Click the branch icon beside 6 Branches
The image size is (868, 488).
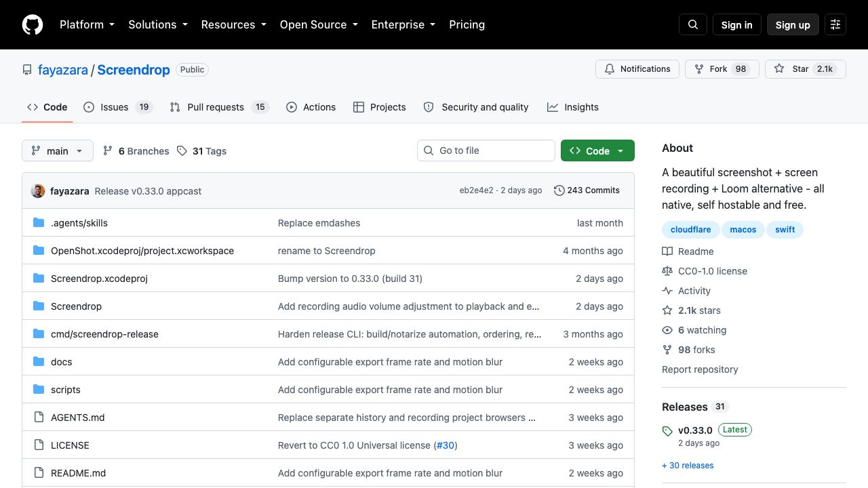[x=108, y=150]
